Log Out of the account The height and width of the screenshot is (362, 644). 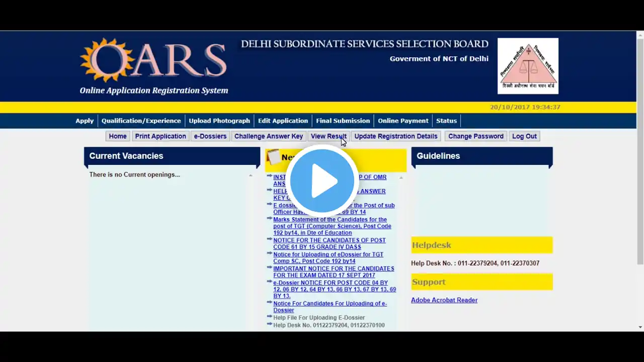coord(524,136)
